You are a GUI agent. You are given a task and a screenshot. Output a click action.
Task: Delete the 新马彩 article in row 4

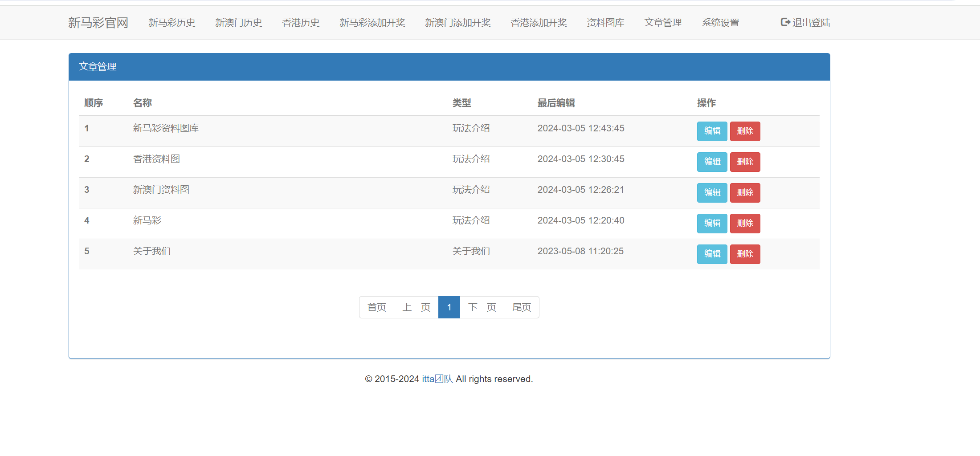tap(745, 224)
